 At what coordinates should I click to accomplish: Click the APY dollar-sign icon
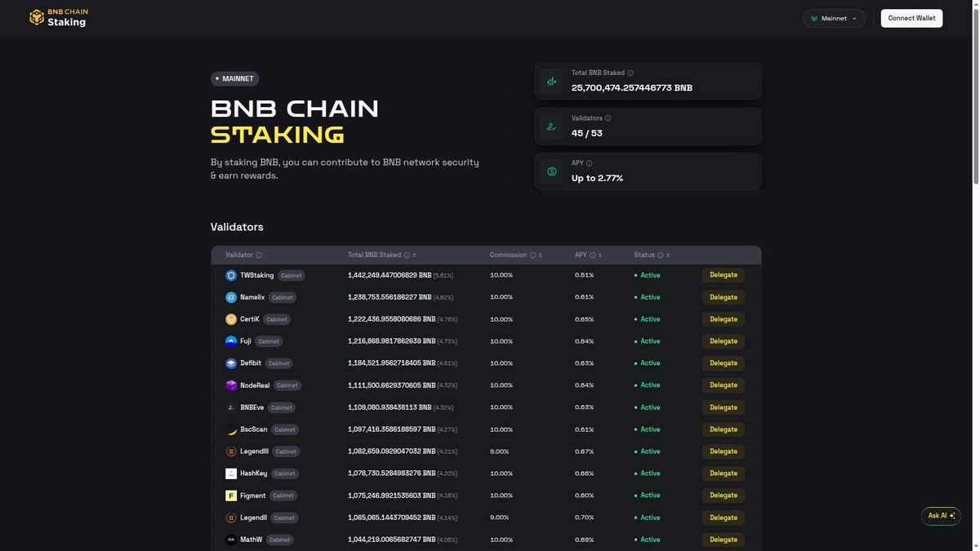[x=551, y=171]
